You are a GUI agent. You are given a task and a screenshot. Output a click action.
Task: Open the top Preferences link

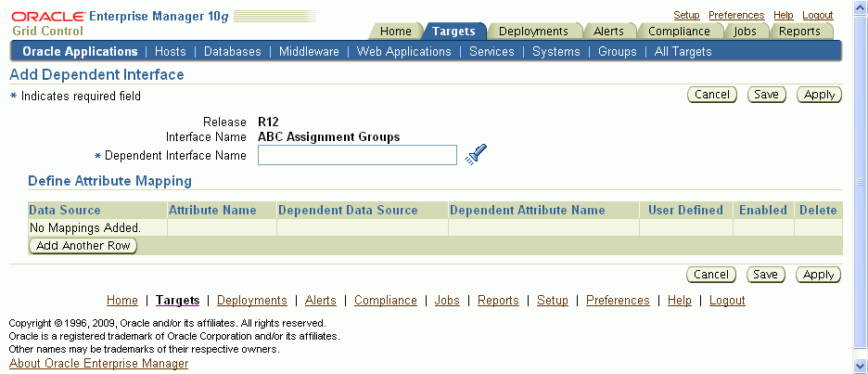pyautogui.click(x=736, y=16)
